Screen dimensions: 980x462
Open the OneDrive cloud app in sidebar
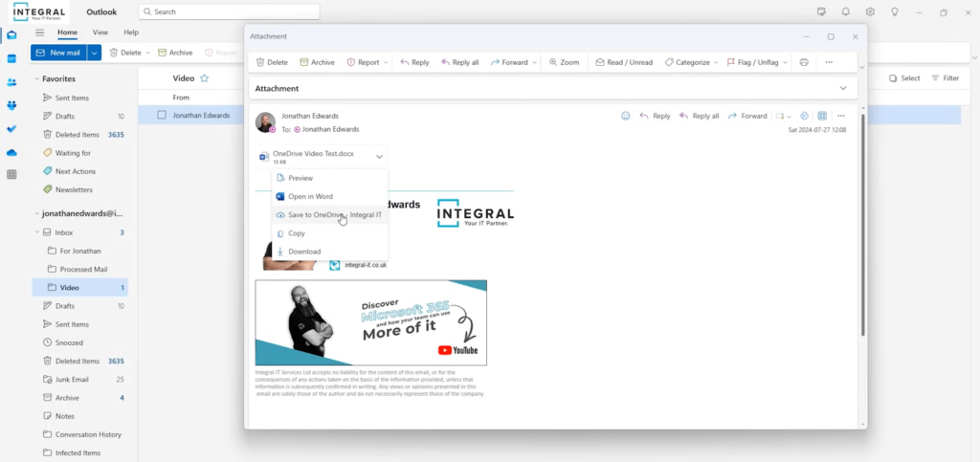11,152
